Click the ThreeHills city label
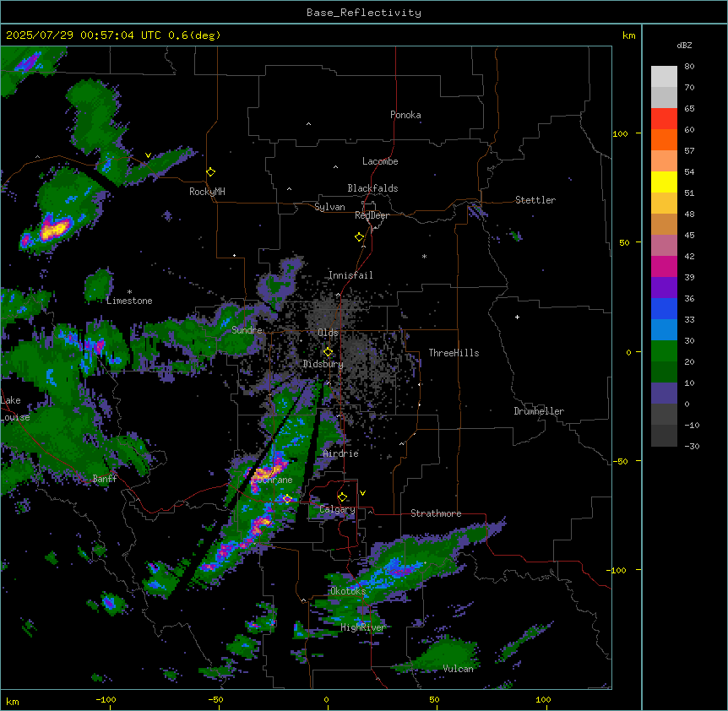The height and width of the screenshot is (711, 728). [x=454, y=353]
